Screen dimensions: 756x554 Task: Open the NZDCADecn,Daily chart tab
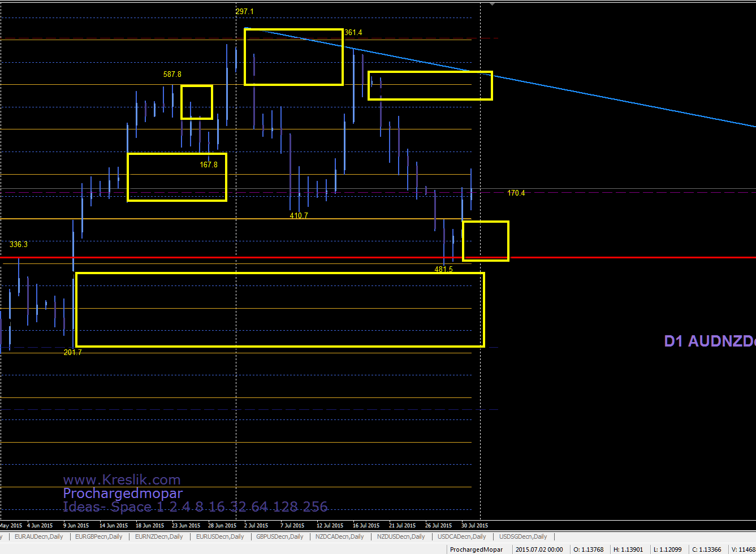click(x=340, y=536)
